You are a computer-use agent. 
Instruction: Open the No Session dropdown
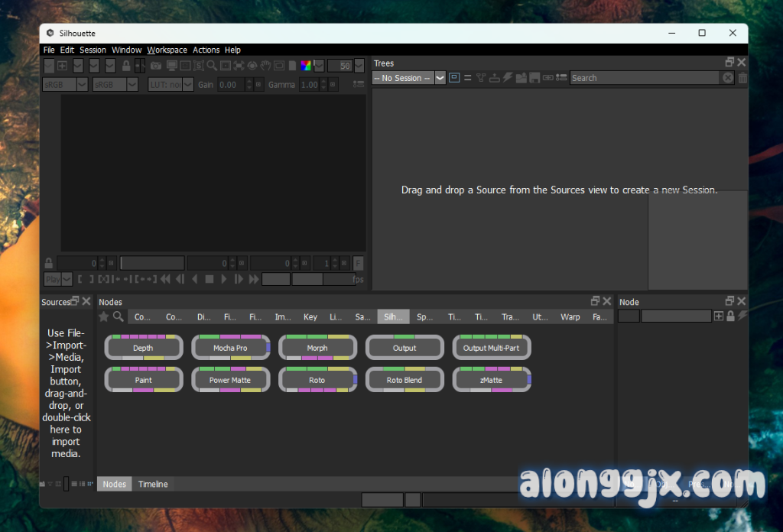440,78
